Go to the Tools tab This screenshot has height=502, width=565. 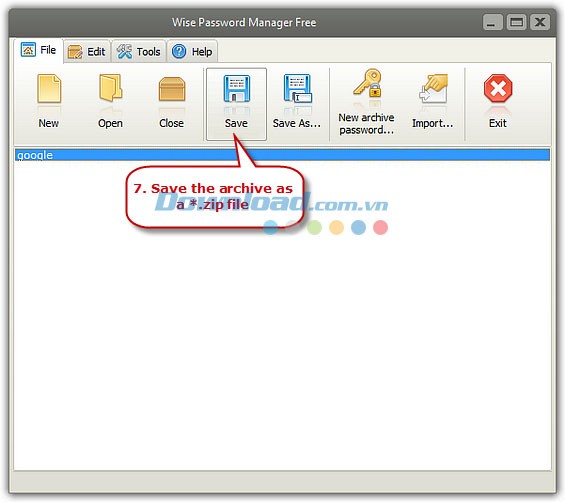click(x=139, y=52)
